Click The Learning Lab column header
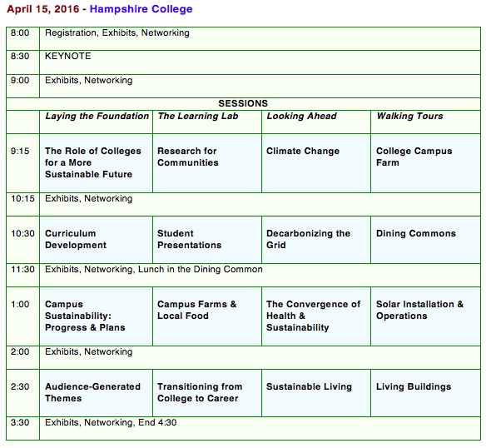This screenshot has width=486, height=448. (198, 116)
